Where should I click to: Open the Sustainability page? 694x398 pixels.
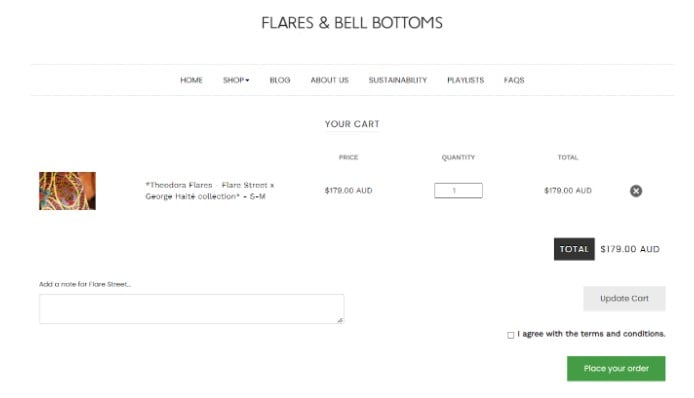(x=397, y=80)
